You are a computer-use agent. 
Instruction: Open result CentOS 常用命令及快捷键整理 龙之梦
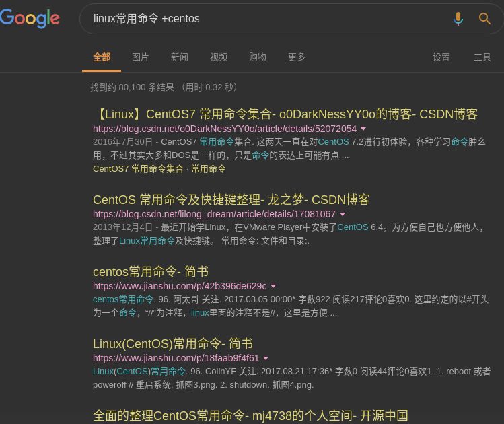click(x=231, y=200)
